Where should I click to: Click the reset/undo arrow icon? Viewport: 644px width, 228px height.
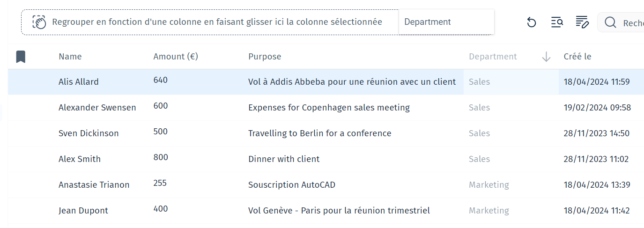pos(532,22)
